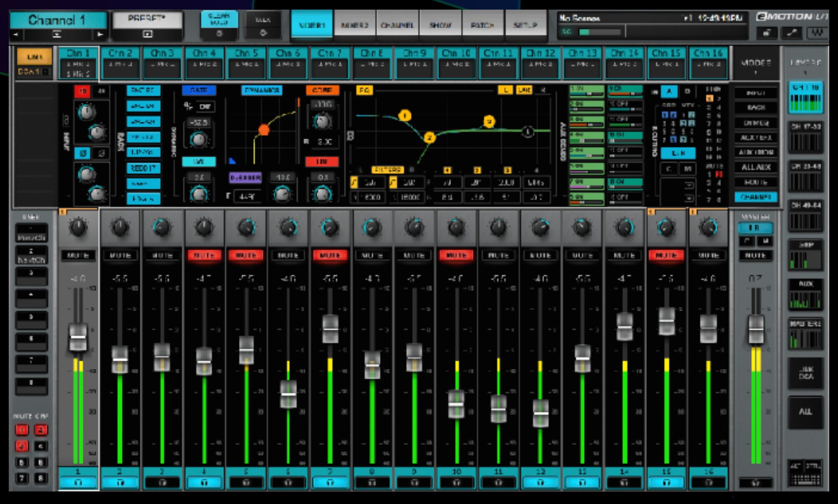Open the preset menu below PRESET
The width and height of the screenshot is (838, 504).
click(148, 34)
